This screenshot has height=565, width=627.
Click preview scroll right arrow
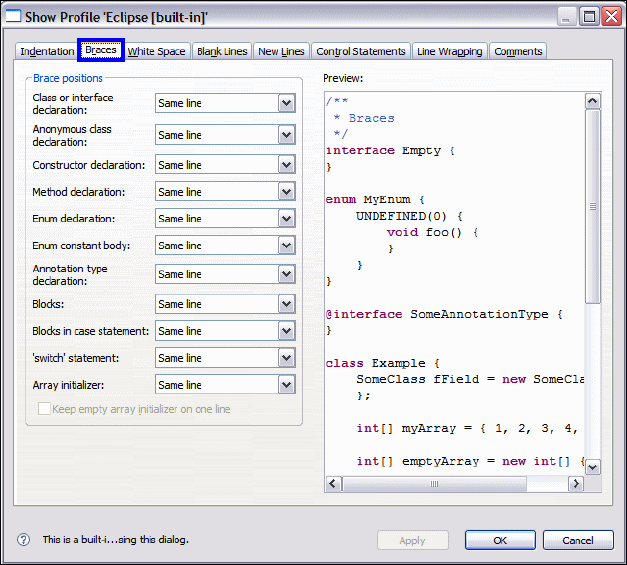[x=576, y=484]
